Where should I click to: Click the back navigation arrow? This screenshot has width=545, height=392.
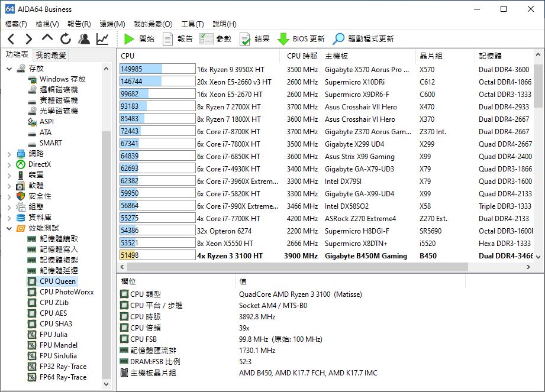(11, 39)
